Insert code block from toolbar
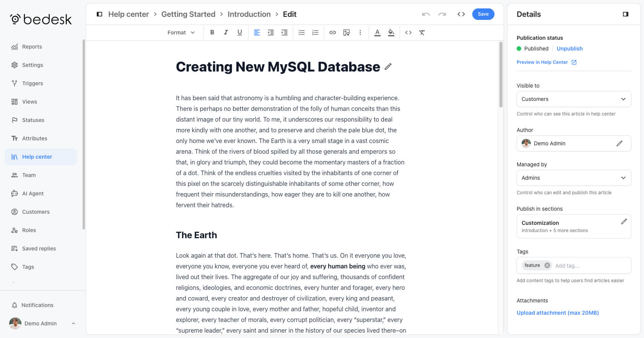644x338 pixels. [408, 32]
